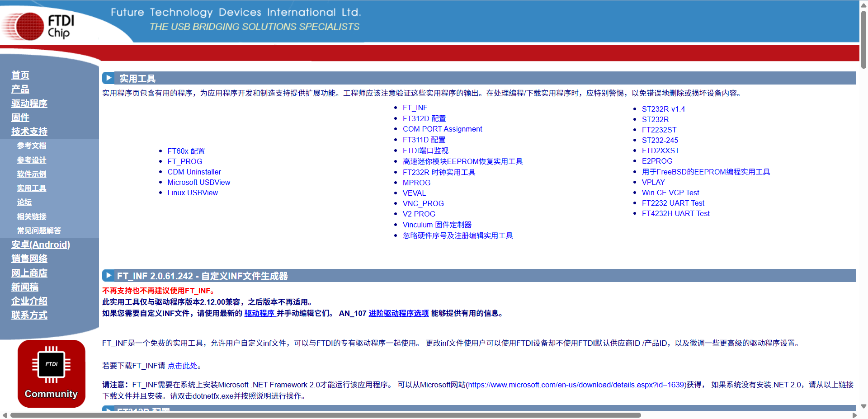Open the FT_PROG utility link
This screenshot has width=868, height=419.
click(184, 161)
